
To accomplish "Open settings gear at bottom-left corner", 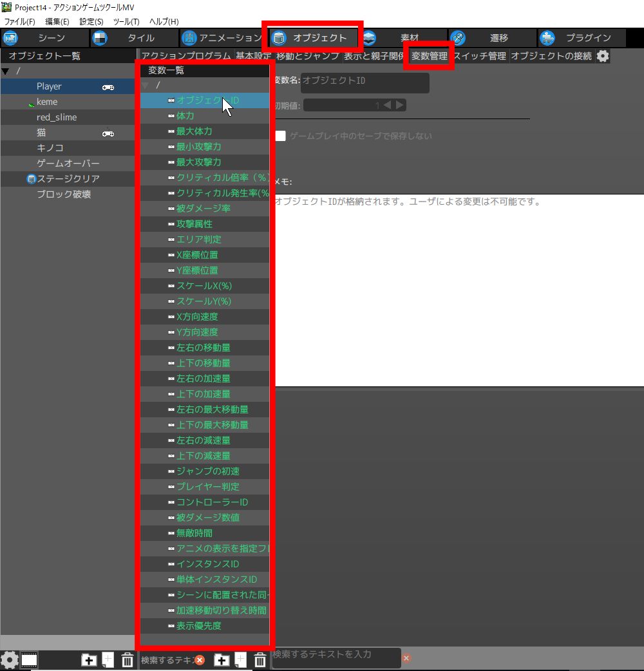I will tap(9, 659).
